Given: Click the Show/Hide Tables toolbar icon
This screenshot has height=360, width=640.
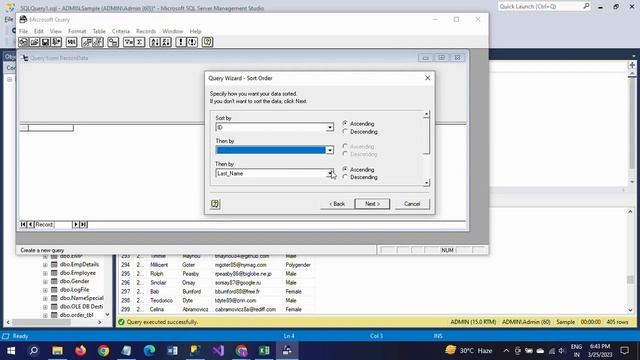Looking at the screenshot, I should pos(87,42).
